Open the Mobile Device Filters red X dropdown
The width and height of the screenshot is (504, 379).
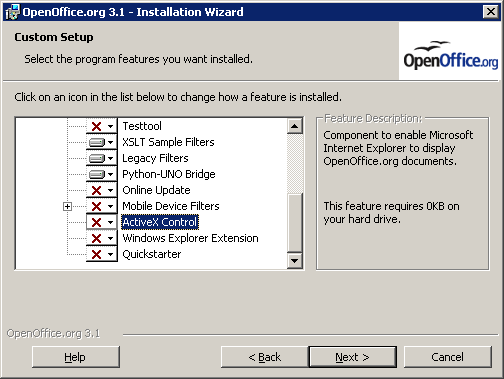[x=102, y=206]
